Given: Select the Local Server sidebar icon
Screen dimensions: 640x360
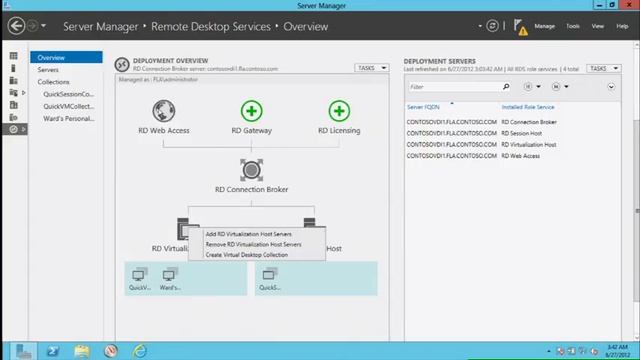Looking at the screenshot, I should [x=13, y=68].
